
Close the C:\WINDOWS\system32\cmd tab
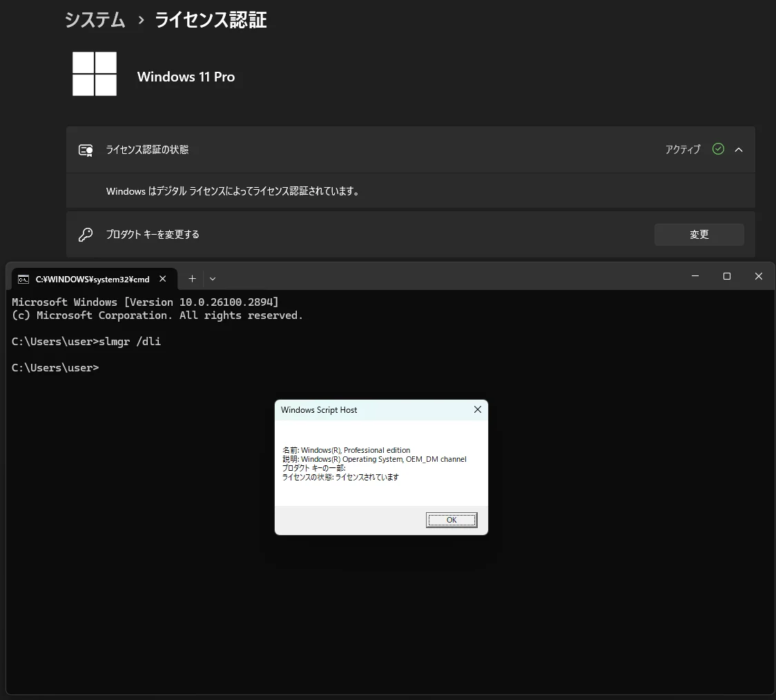pyautogui.click(x=163, y=279)
